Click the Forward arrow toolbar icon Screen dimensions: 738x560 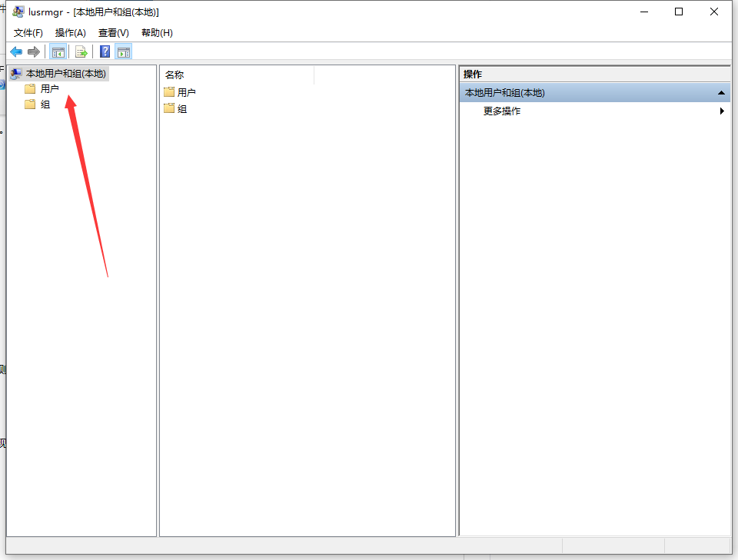click(33, 51)
